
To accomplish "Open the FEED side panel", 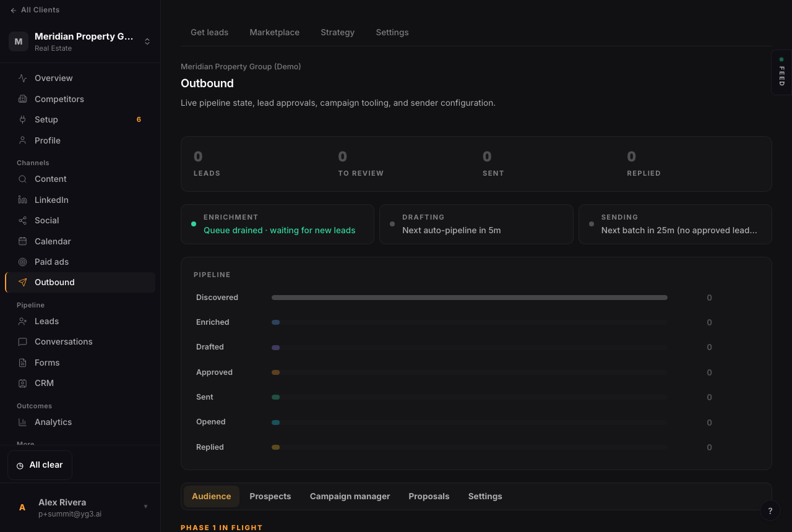I will point(781,72).
